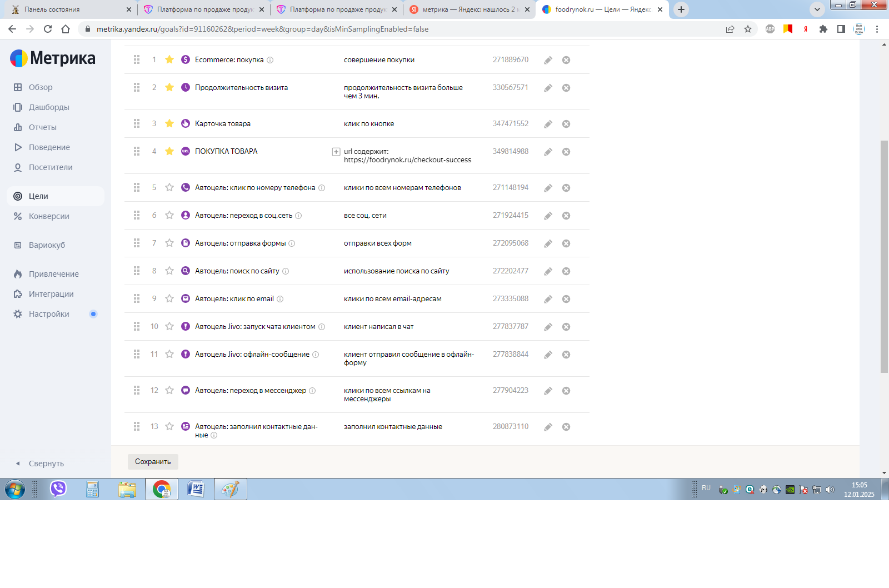Open Paint from the taskbar
The height and width of the screenshot is (588, 889).
tap(230, 490)
